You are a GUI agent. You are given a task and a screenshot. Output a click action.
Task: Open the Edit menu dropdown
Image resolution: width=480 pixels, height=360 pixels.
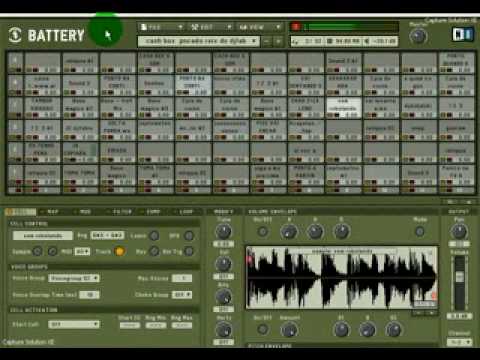tap(211, 27)
